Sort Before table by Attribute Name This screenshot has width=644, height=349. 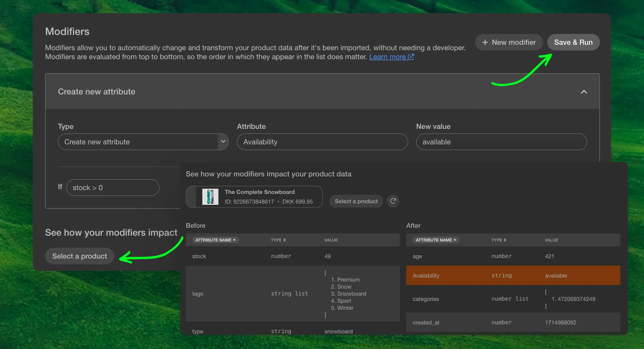coord(215,240)
